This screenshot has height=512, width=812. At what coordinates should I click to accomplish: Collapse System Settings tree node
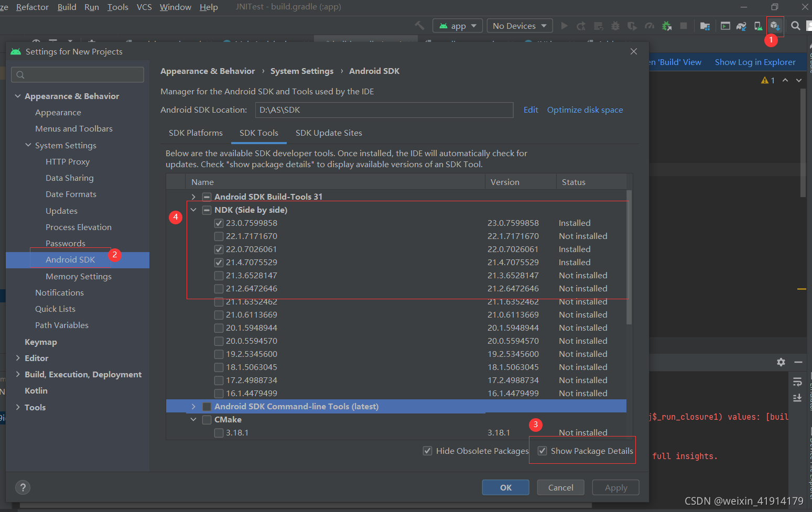tap(28, 145)
